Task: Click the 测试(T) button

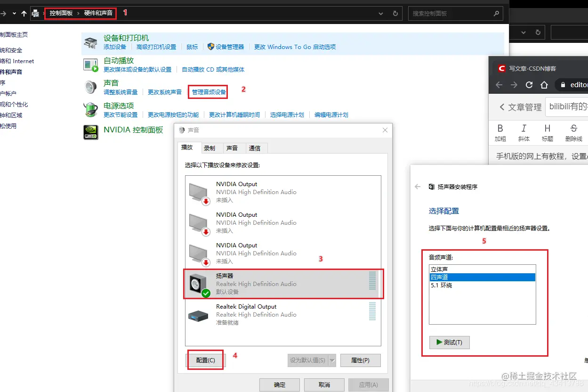Action: (450, 343)
